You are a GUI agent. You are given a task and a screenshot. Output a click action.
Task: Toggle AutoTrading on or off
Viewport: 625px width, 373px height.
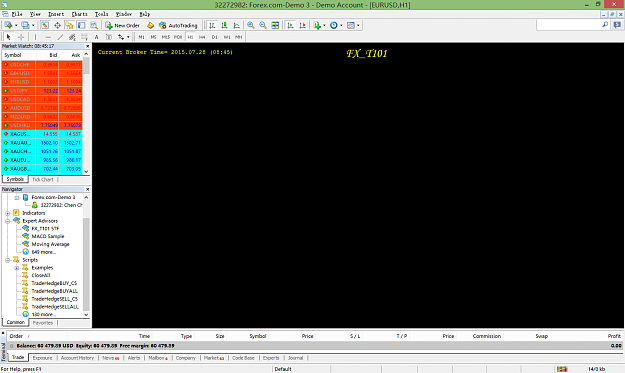178,25
